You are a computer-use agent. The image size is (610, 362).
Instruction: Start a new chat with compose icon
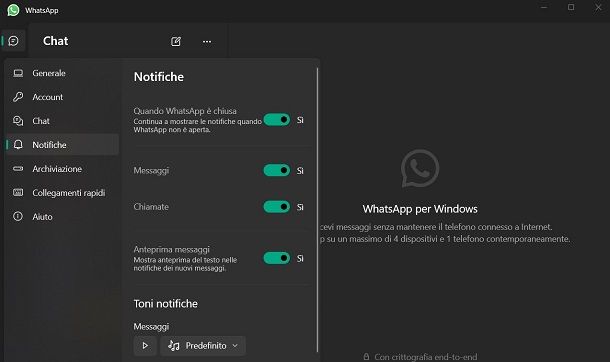[x=176, y=41]
